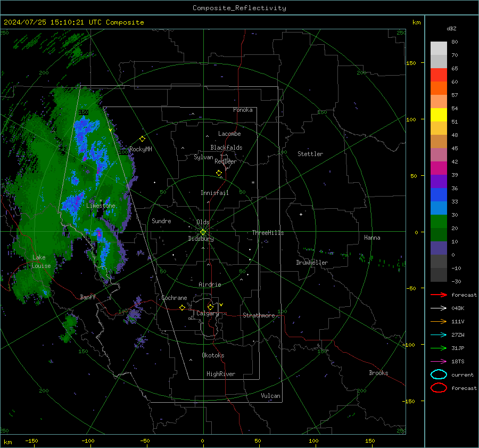Viewport: 479px width, 448px height.
Task: Click the Airdrie city label
Action: click(210, 284)
